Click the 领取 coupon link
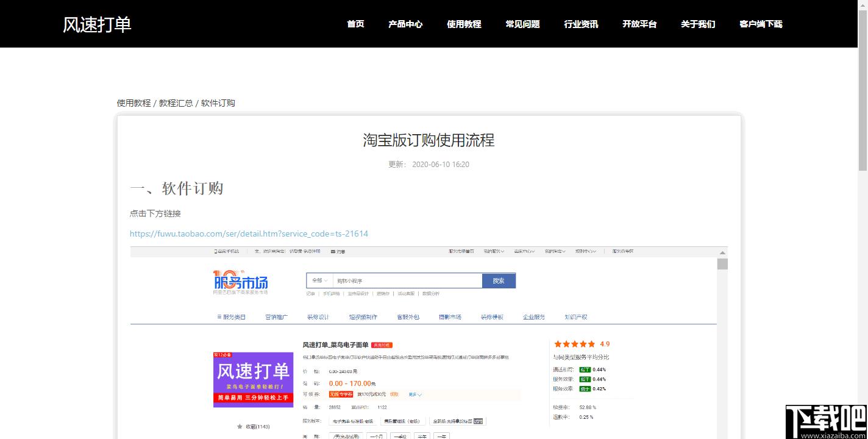This screenshot has width=868, height=439. tap(394, 394)
